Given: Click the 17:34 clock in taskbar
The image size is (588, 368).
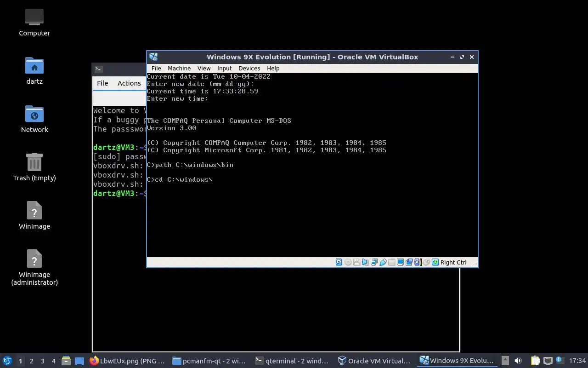Looking at the screenshot, I should point(577,361).
